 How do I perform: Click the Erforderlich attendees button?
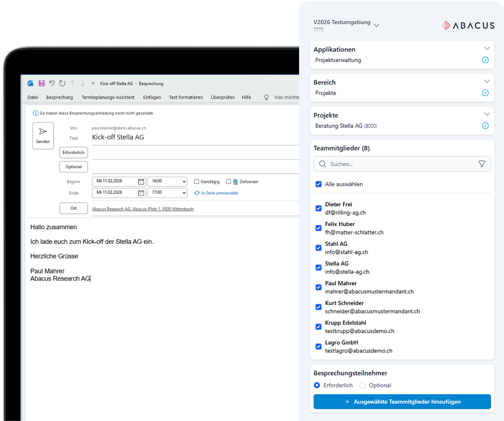(x=73, y=152)
